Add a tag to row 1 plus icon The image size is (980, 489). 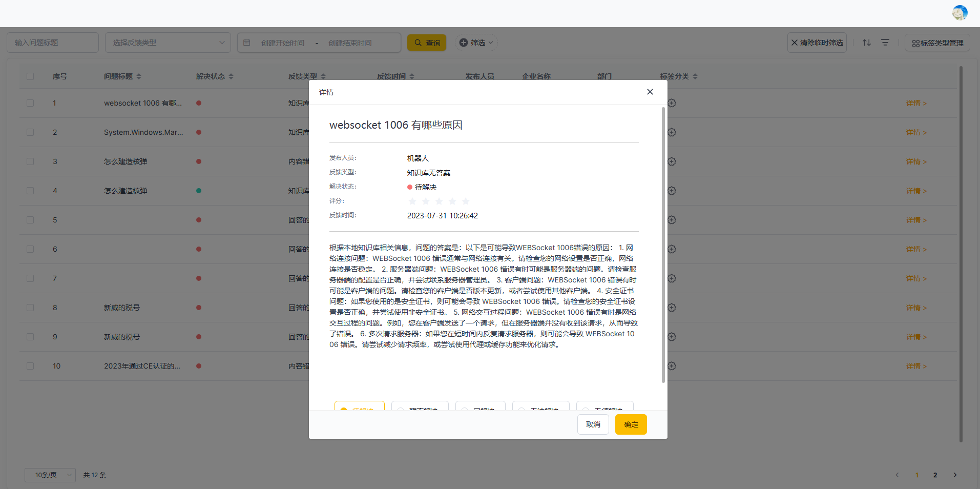(672, 103)
